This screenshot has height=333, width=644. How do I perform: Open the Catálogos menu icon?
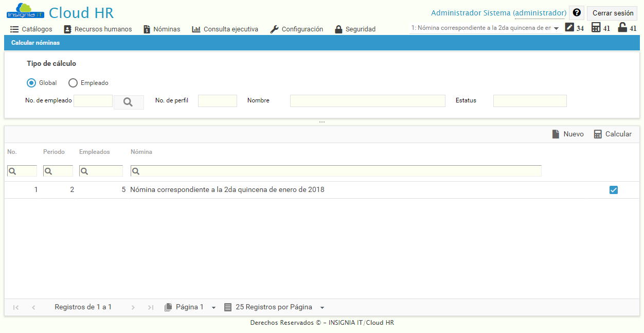click(13, 29)
